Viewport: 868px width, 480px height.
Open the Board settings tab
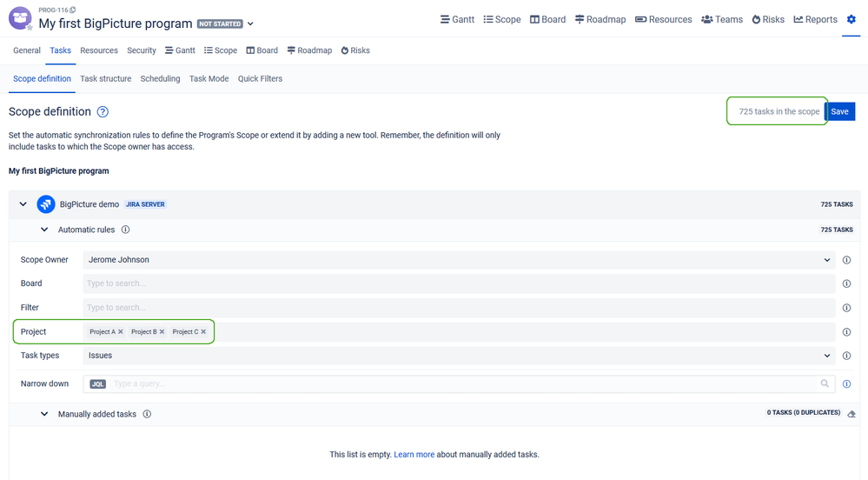point(262,50)
